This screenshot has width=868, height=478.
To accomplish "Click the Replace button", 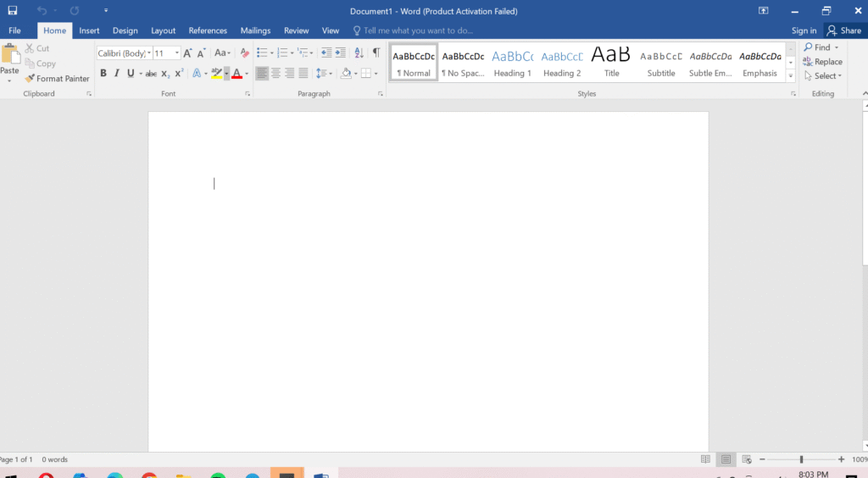I will [x=822, y=62].
